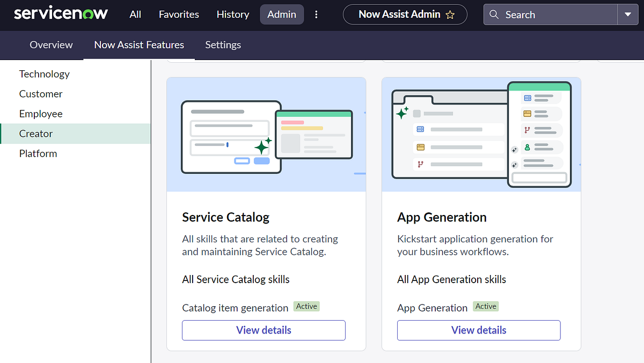
Task: Expand the search options dropdown arrow
Action: coord(627,14)
